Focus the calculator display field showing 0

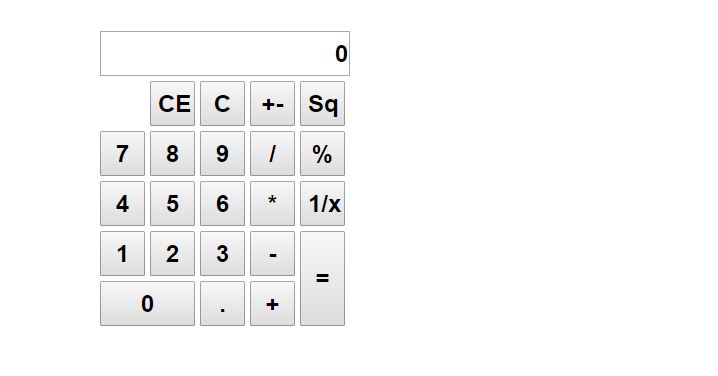click(x=225, y=54)
